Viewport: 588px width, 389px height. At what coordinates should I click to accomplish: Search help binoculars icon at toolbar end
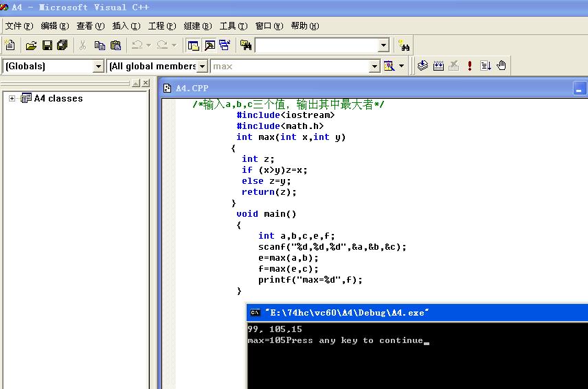(404, 46)
